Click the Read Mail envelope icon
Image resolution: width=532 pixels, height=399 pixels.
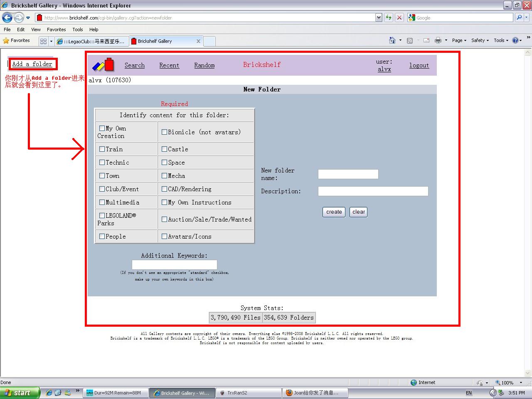pos(426,40)
